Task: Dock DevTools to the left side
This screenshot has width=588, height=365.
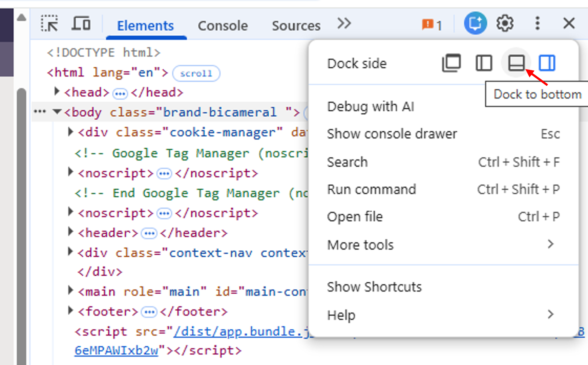Action: coord(483,63)
